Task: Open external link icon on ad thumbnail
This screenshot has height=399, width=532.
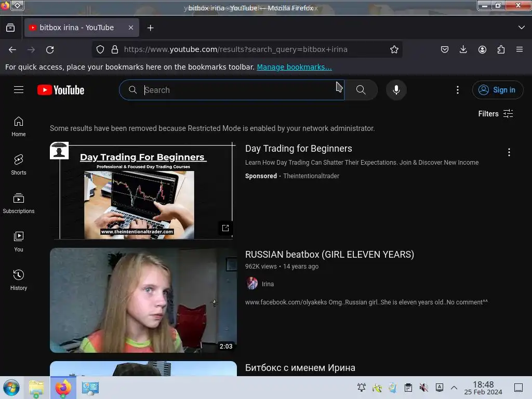Action: point(225,228)
